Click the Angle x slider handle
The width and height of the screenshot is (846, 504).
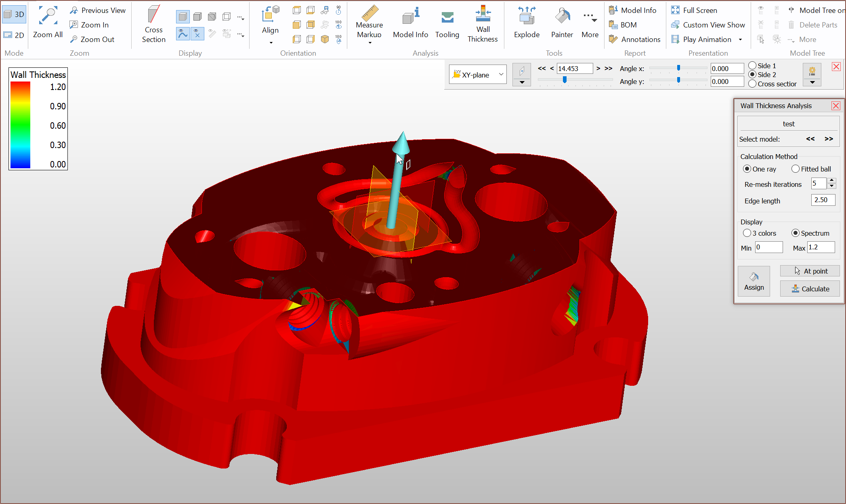(678, 68)
